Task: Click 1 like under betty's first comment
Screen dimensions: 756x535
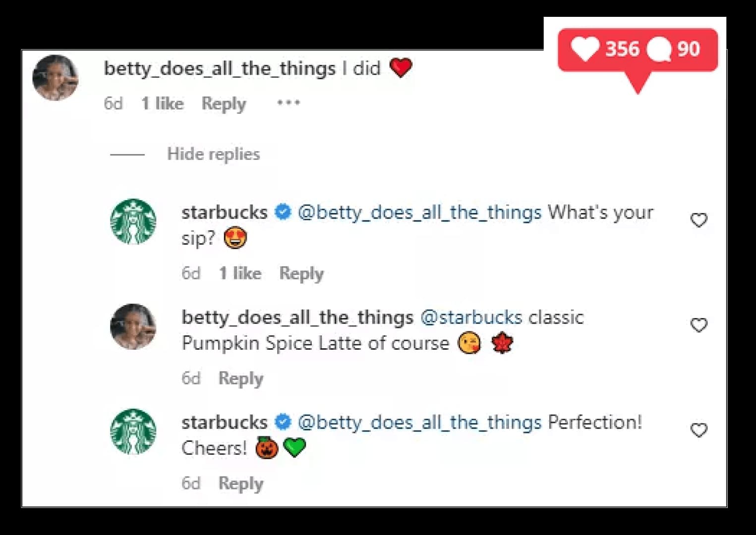Action: (162, 104)
